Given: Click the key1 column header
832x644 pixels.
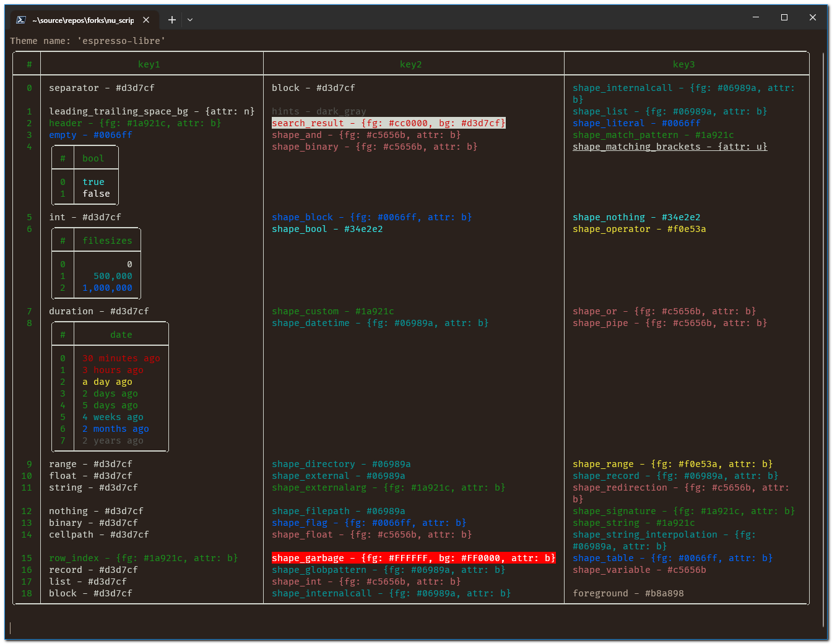Looking at the screenshot, I should (149, 64).
